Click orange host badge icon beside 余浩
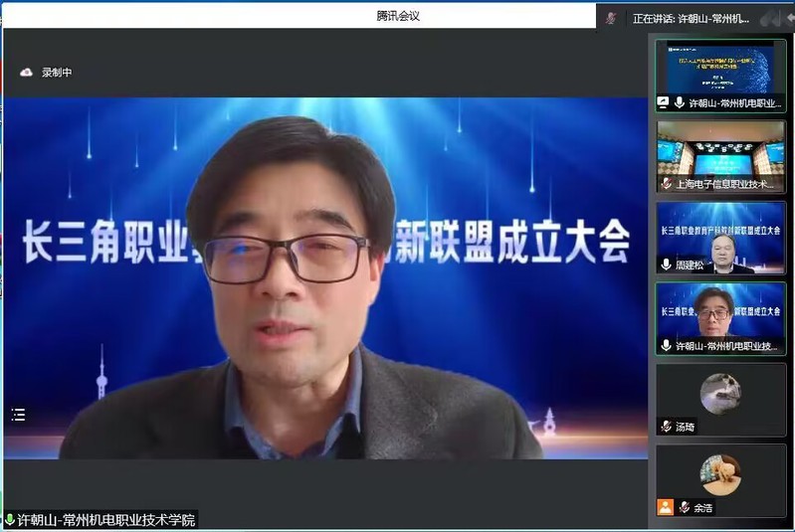The width and height of the screenshot is (795, 532). 665,507
